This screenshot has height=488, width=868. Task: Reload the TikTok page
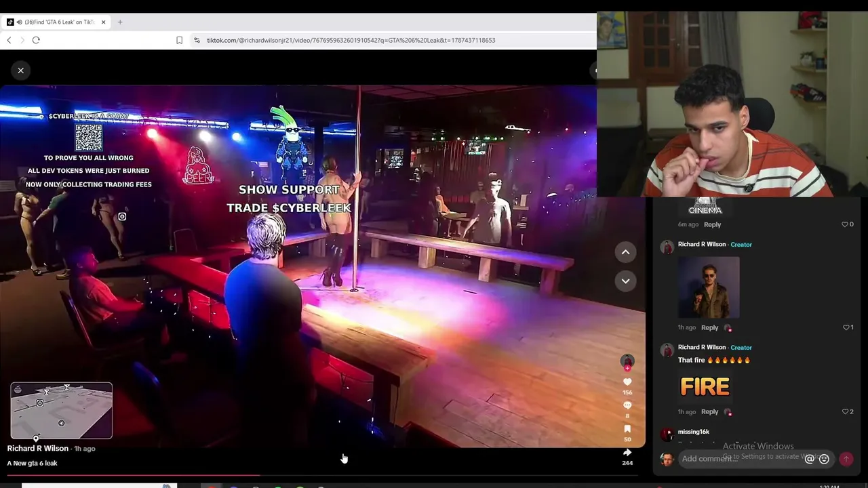[36, 40]
